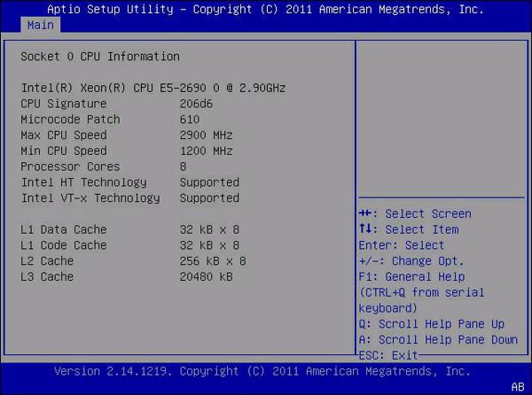Image resolution: width=532 pixels, height=395 pixels.
Task: Select the CPU Signature label
Action: point(64,104)
